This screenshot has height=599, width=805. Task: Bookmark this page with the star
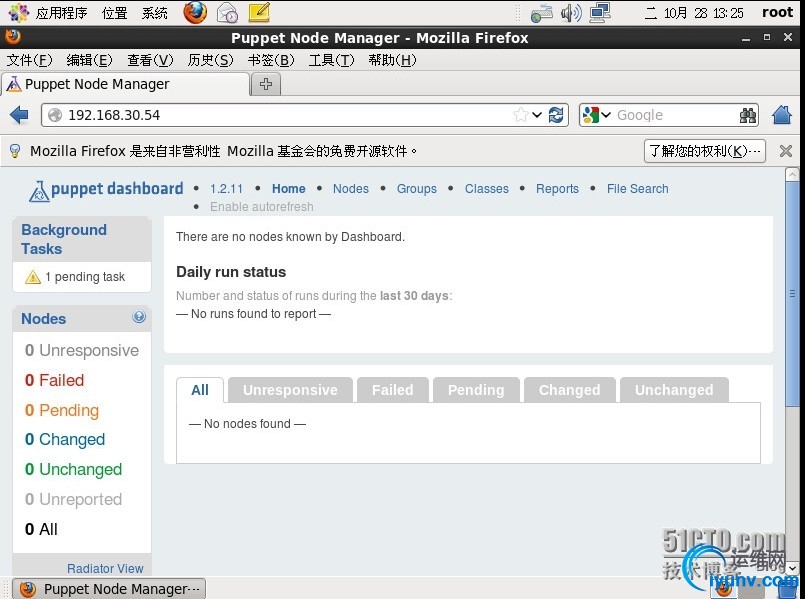click(521, 114)
